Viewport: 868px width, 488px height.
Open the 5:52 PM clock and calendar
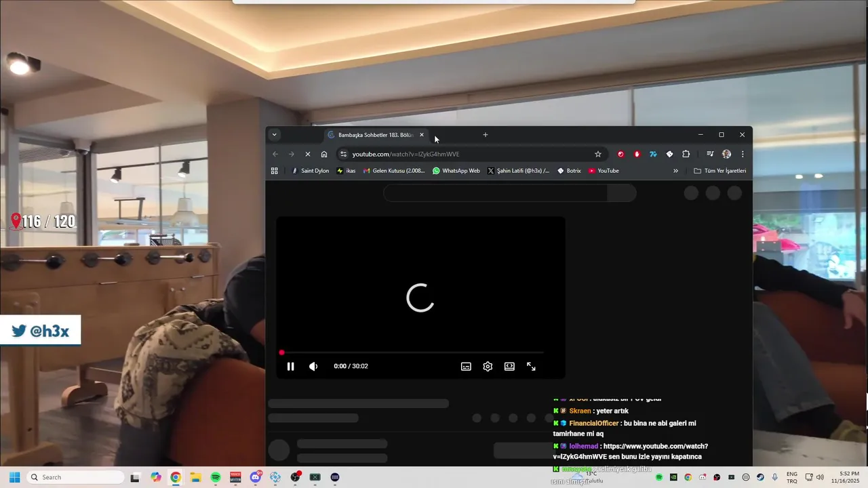(x=844, y=477)
